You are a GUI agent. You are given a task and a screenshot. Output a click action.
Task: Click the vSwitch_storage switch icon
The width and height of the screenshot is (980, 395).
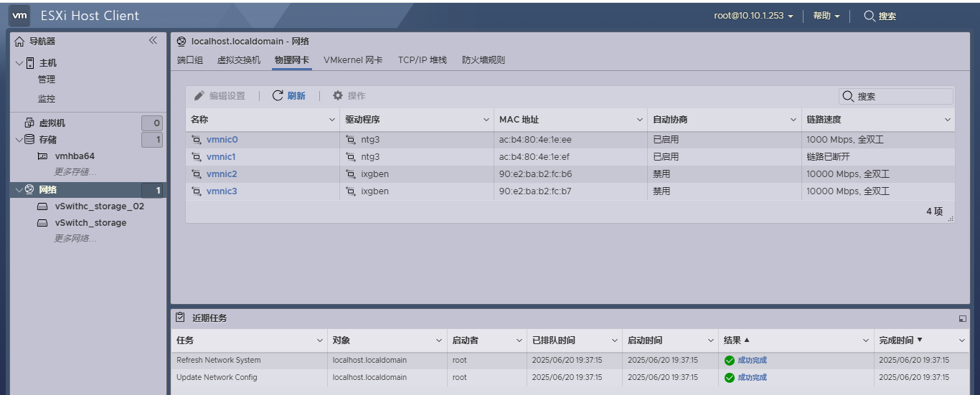click(x=42, y=223)
